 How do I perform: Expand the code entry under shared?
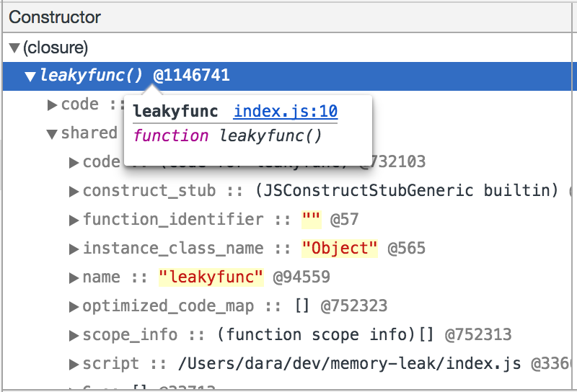pyautogui.click(x=74, y=163)
